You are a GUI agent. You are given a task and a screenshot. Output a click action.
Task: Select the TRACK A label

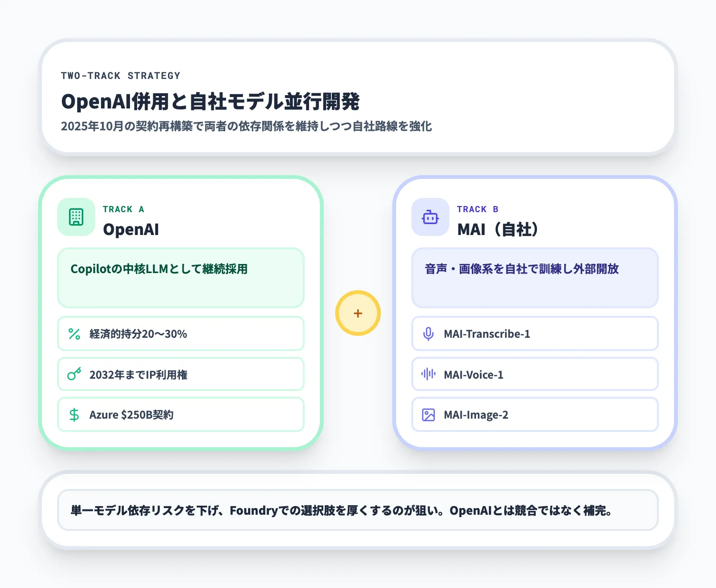123,209
